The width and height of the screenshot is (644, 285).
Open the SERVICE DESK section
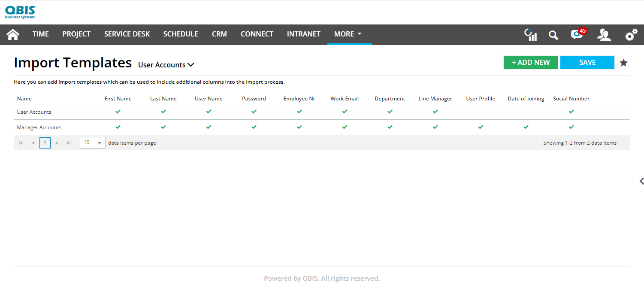pyautogui.click(x=127, y=34)
